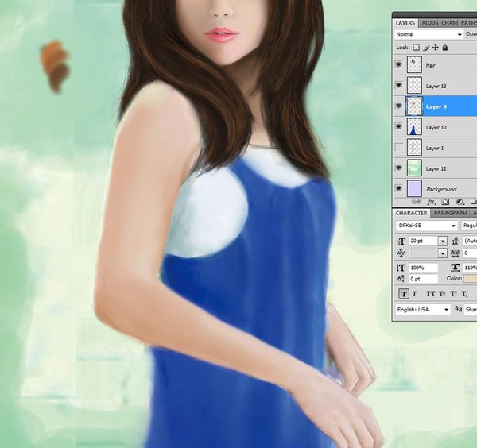The height and width of the screenshot is (448, 477).
Task: Select the Background layer lavender thumbnail
Action: [x=414, y=188]
